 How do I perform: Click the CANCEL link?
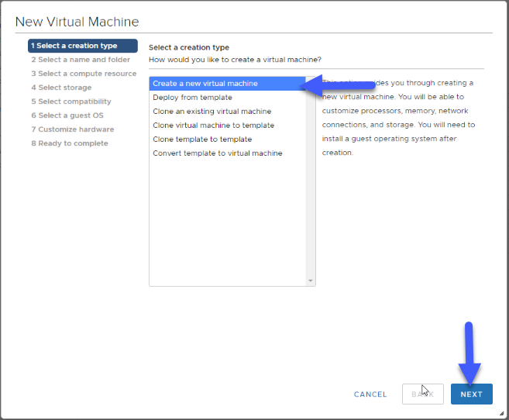370,394
